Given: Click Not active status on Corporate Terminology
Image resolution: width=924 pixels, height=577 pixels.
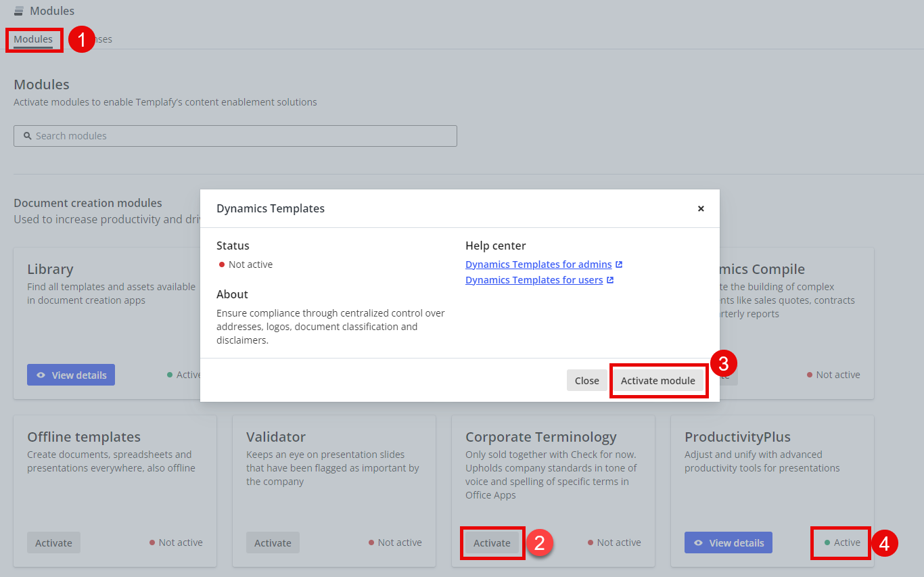Looking at the screenshot, I should [614, 543].
